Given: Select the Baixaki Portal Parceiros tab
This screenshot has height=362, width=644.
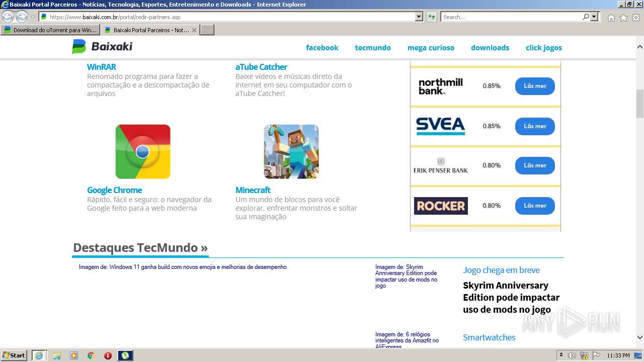Looking at the screenshot, I should coord(146,30).
